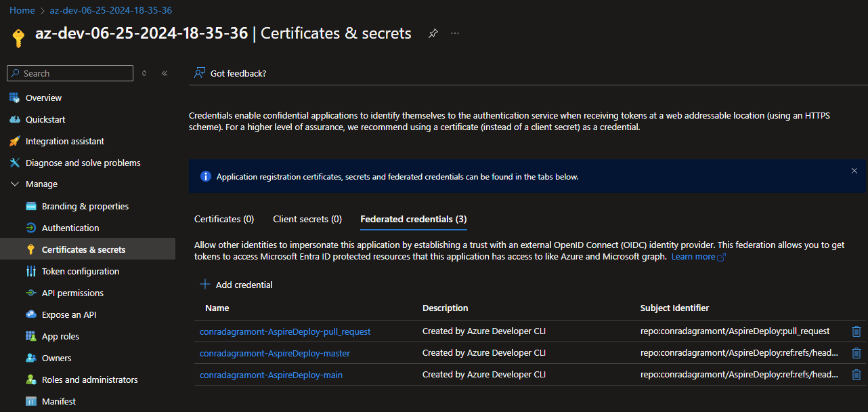
Task: Click the Owners people icon
Action: coord(30,358)
